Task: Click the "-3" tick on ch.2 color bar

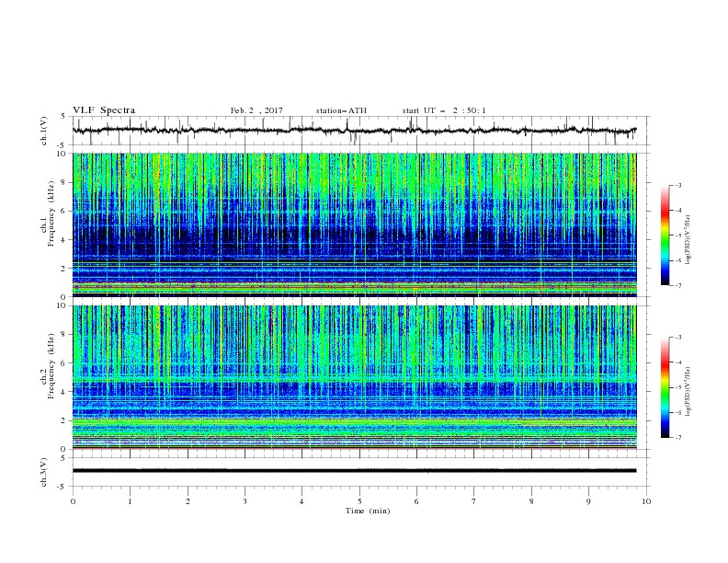Action: [x=677, y=338]
